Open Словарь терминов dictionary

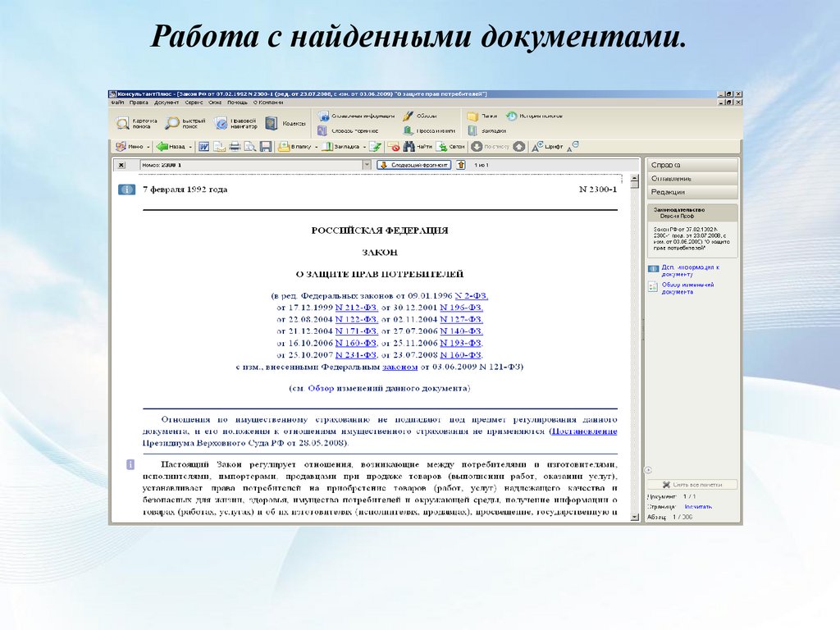(348, 130)
